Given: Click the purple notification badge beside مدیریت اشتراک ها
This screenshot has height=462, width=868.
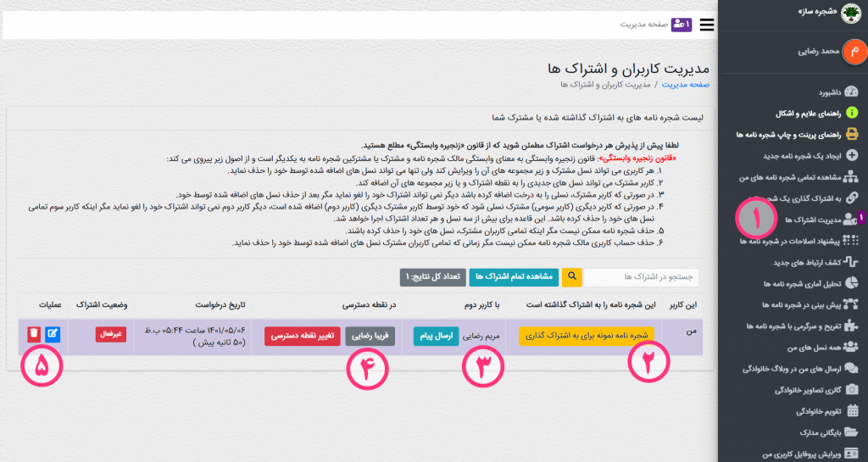Looking at the screenshot, I should click(861, 219).
